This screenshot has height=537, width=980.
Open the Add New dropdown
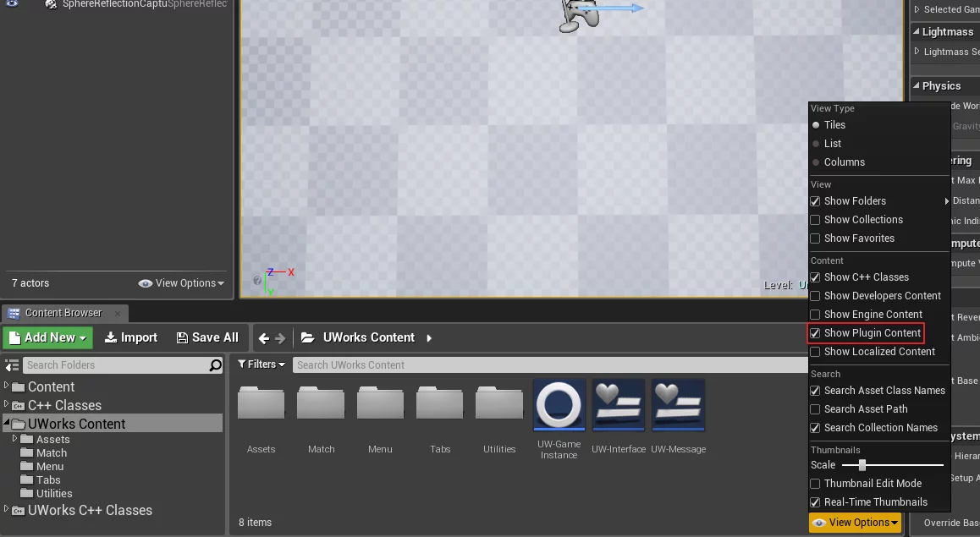click(x=47, y=337)
